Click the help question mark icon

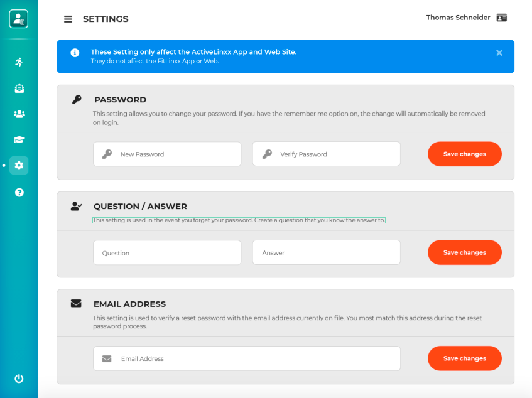19,192
